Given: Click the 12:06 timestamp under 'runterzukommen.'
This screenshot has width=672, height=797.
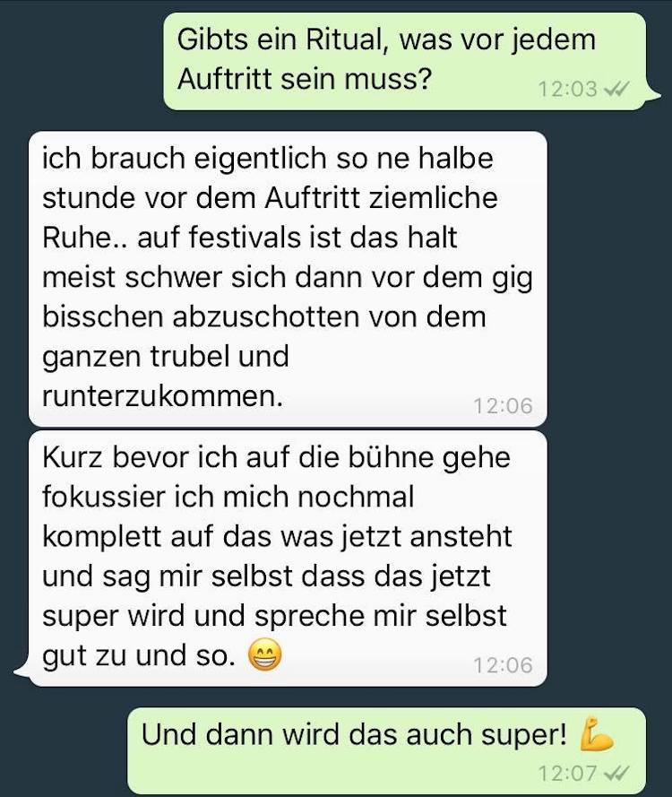Looking at the screenshot, I should tap(503, 405).
